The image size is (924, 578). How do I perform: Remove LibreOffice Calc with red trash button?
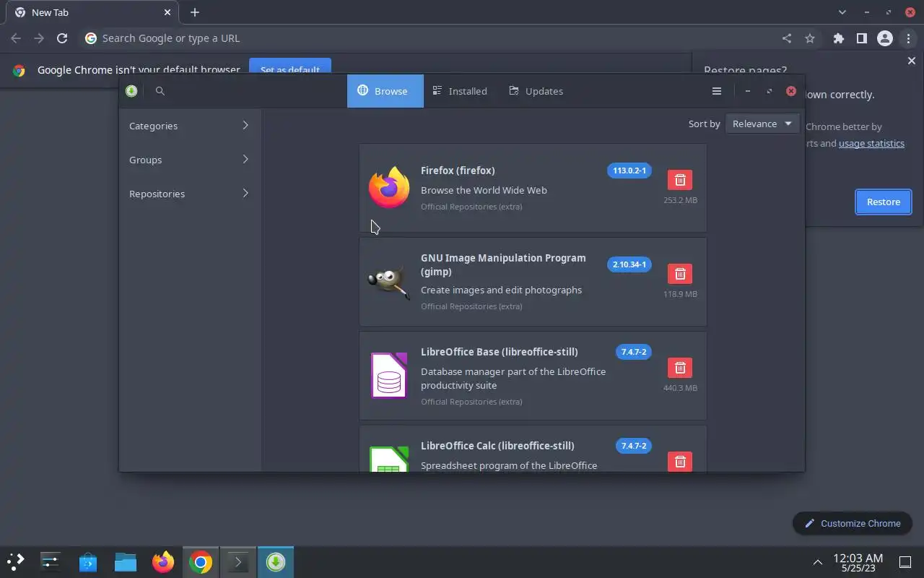[x=680, y=462]
